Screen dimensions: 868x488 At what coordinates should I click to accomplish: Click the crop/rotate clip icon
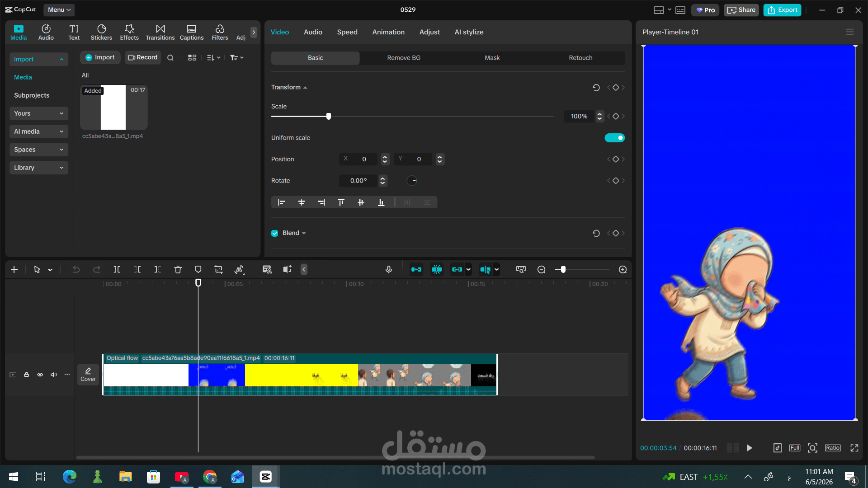click(219, 270)
